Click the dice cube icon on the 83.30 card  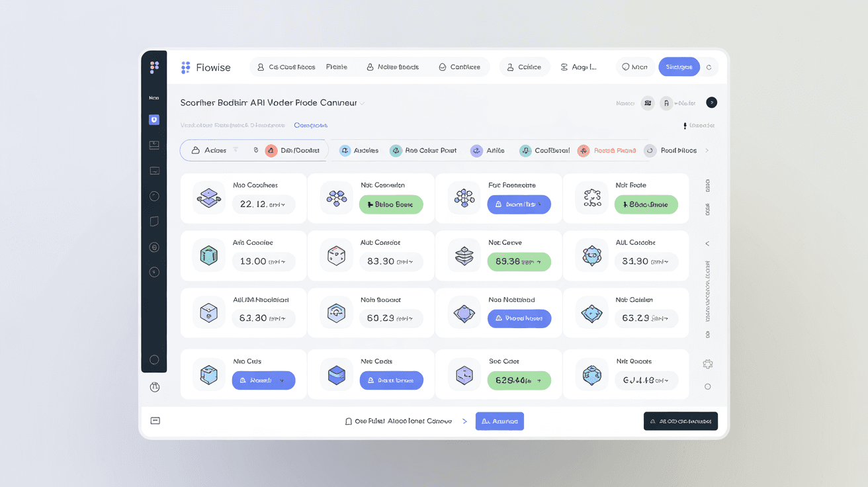[336, 255]
